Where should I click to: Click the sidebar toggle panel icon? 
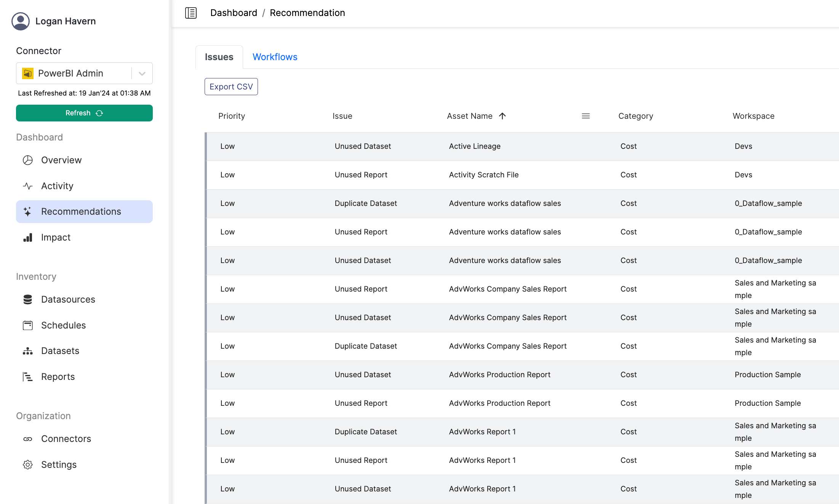coord(191,13)
